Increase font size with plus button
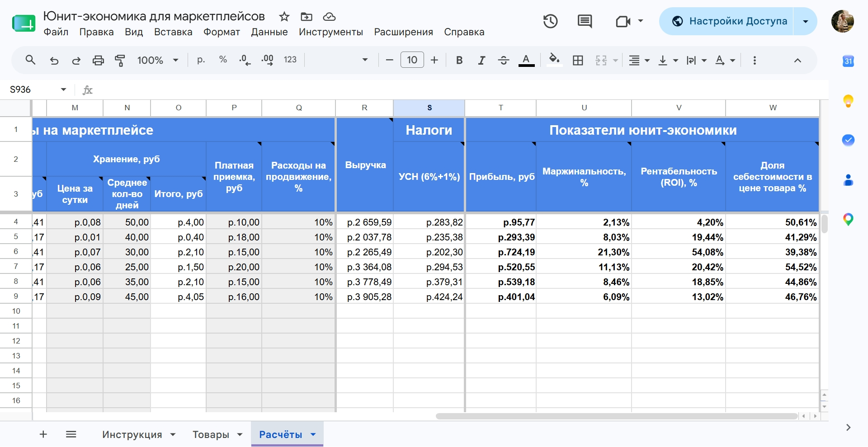 point(434,60)
